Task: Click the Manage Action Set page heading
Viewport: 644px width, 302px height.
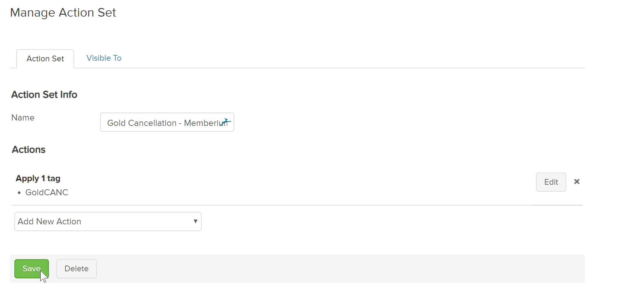Action: pos(63,12)
